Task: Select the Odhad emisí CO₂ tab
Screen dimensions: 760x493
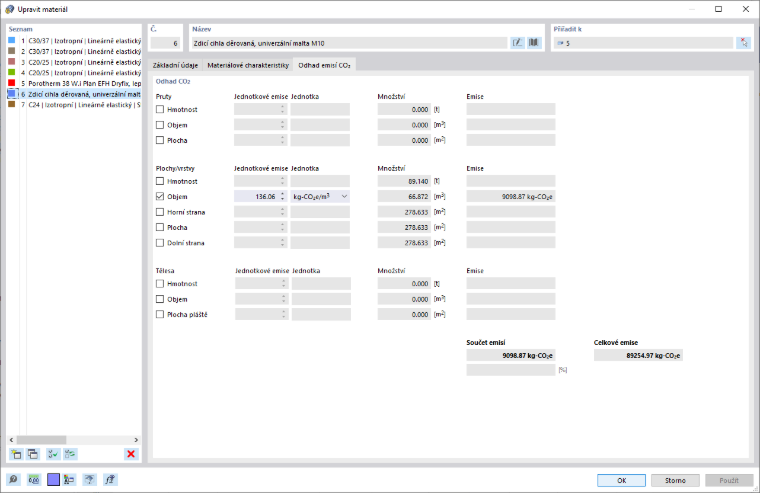Action: pos(324,65)
